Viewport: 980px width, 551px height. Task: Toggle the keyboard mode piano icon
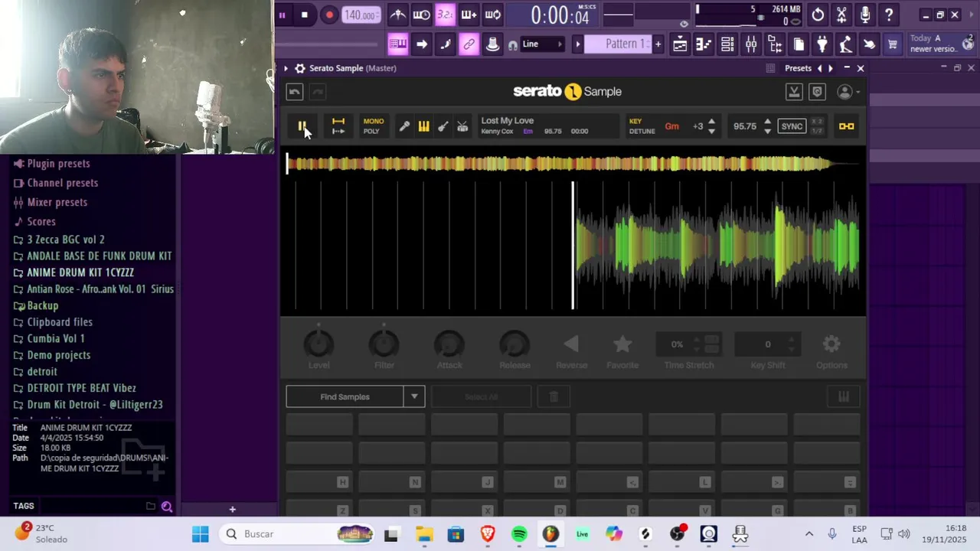[843, 396]
